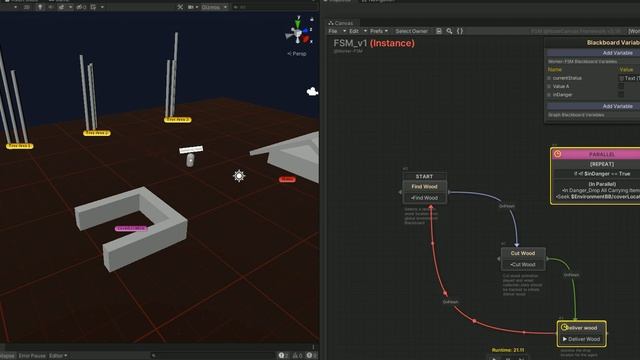Click the OnFinish label between Find Wood and Cut Wood
The height and width of the screenshot is (360, 640).
pos(507,206)
